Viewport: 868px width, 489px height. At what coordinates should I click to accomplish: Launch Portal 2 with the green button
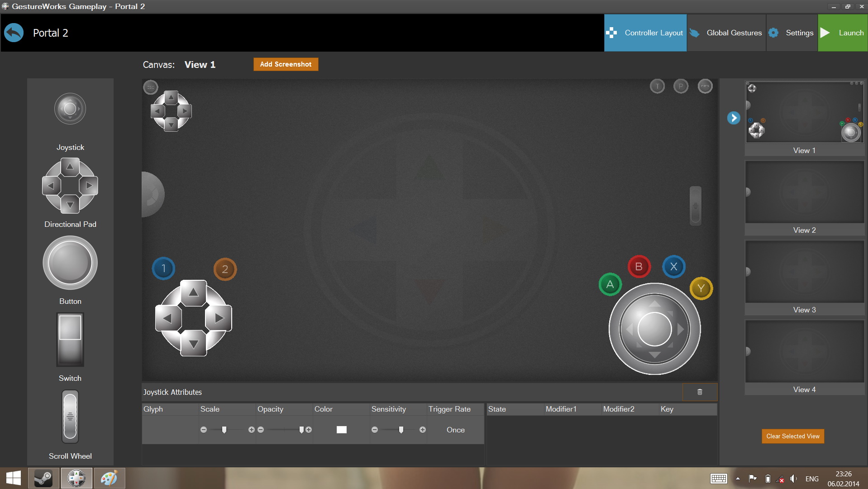(x=843, y=33)
